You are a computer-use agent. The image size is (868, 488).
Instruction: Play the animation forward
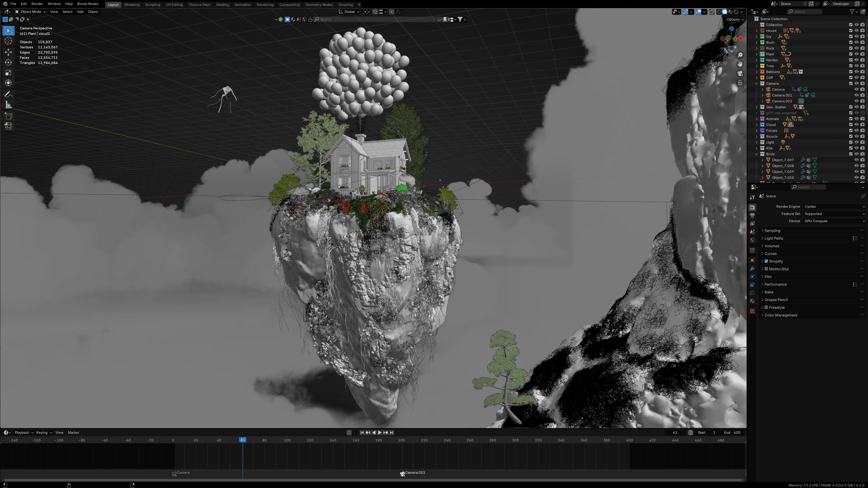coord(380,433)
